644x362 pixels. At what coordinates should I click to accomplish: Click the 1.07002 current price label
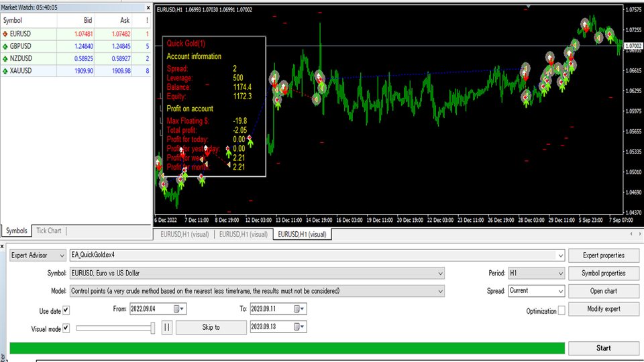633,46
